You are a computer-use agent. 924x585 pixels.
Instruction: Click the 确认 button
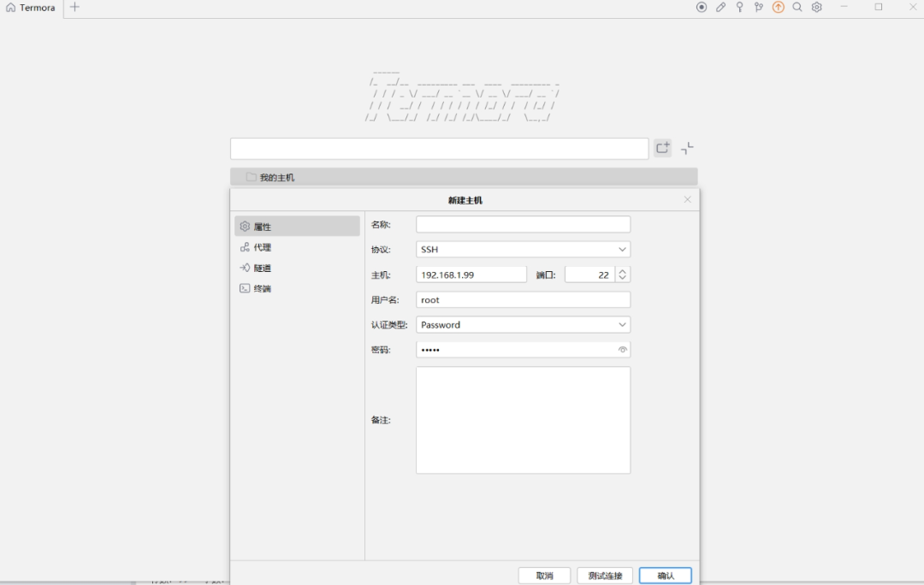pyautogui.click(x=666, y=576)
